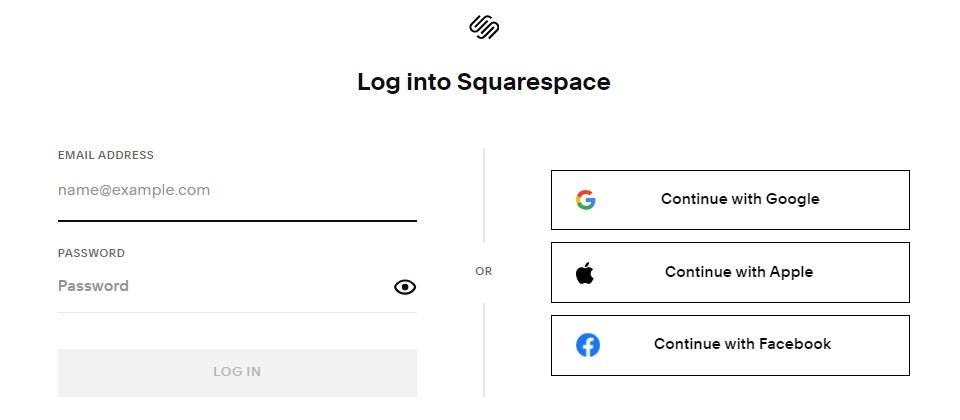
Task: Click the "Continue with Apple" label text
Action: 739,272
